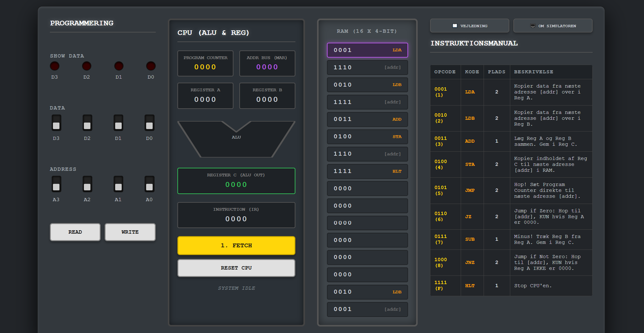The height and width of the screenshot is (333, 644).
Task: Click the Instruction (IR) box
Action: click(236, 215)
